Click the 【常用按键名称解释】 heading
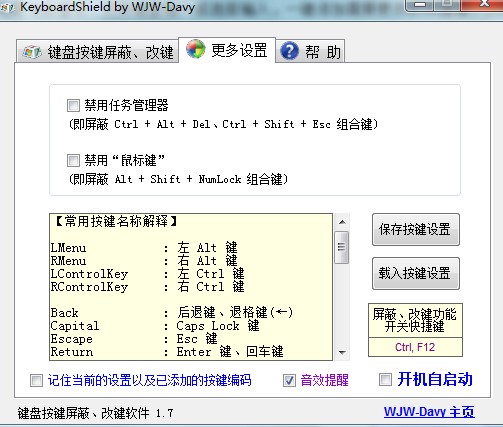Viewport: 503px width, 427px height. (x=116, y=221)
